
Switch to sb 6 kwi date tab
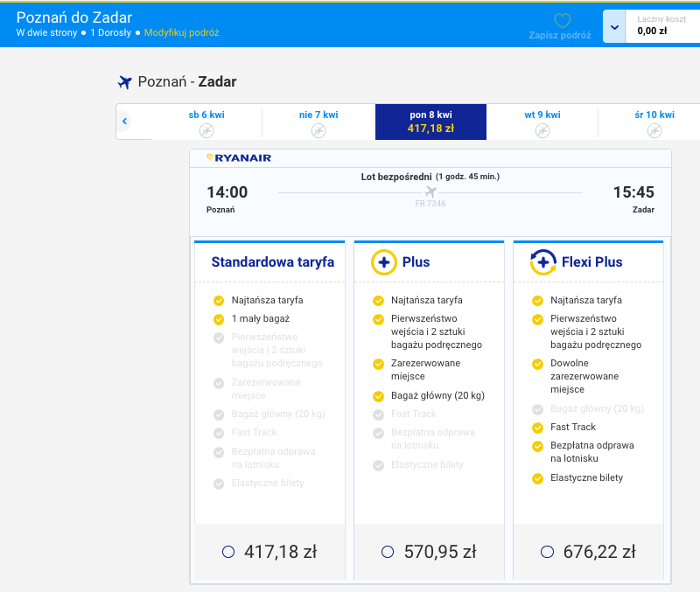pos(206,122)
